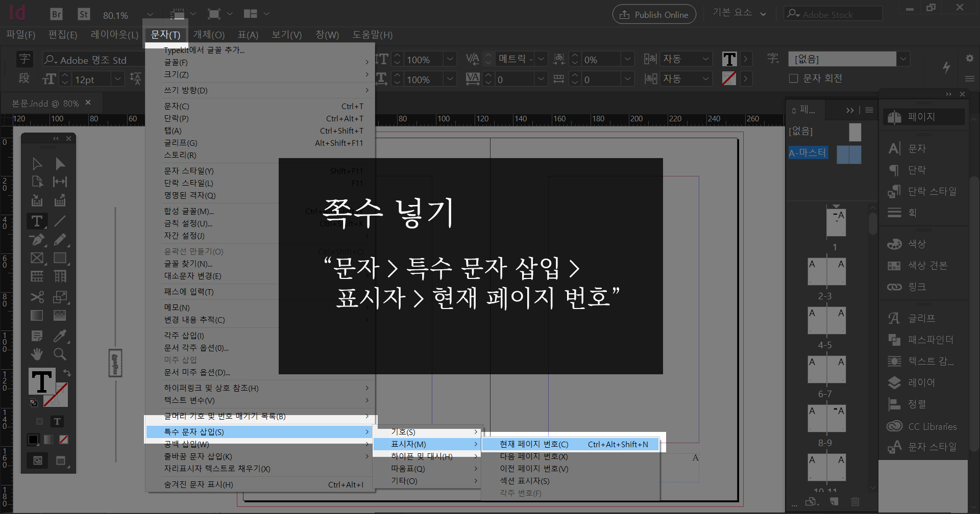The image size is (980, 514).
Task: Apply black color swatch button
Action: coord(33,440)
